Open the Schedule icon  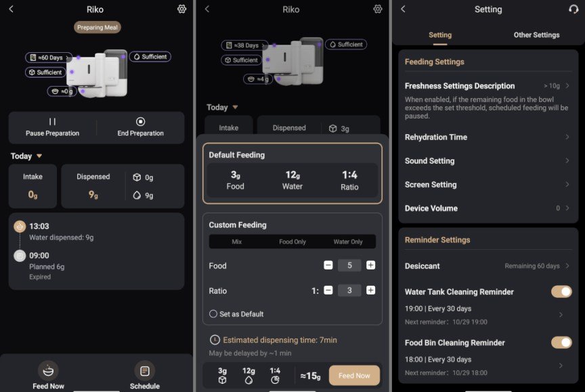tap(144, 371)
